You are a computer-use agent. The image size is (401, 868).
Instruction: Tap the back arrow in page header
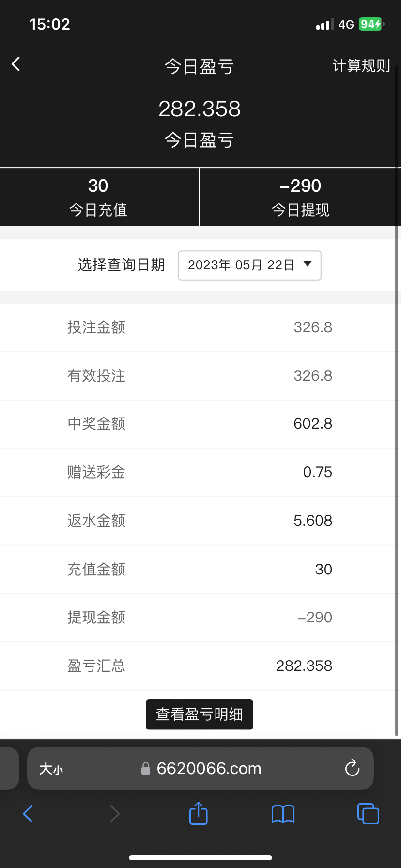click(16, 64)
